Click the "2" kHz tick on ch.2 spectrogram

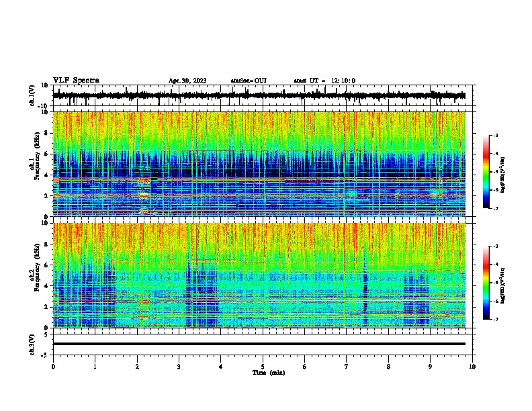(47, 306)
